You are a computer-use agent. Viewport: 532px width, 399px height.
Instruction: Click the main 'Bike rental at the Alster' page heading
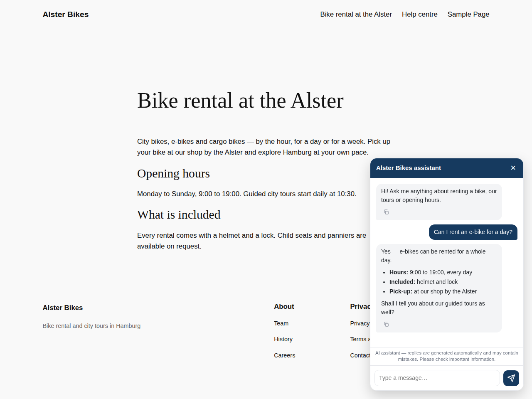coord(241,101)
